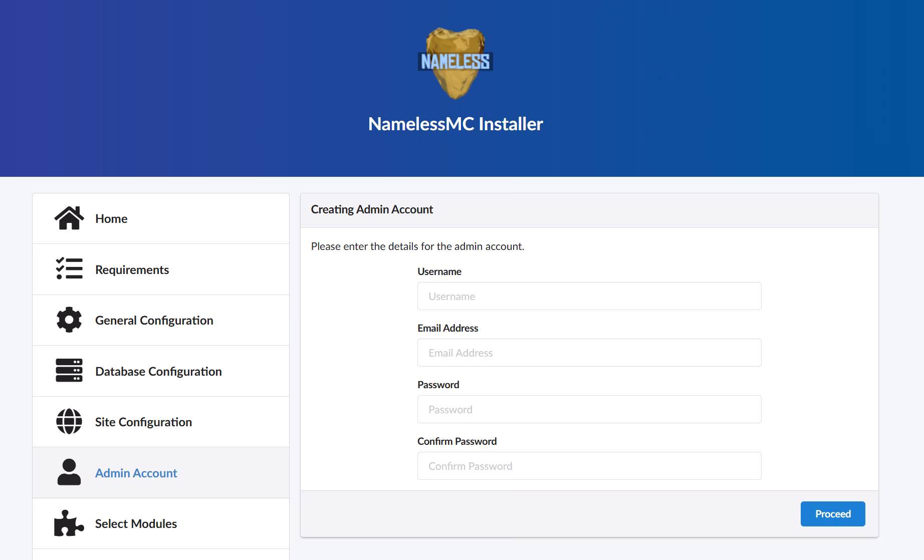Viewport: 924px width, 560px height.
Task: Click the Site Configuration globe icon
Action: click(x=69, y=422)
